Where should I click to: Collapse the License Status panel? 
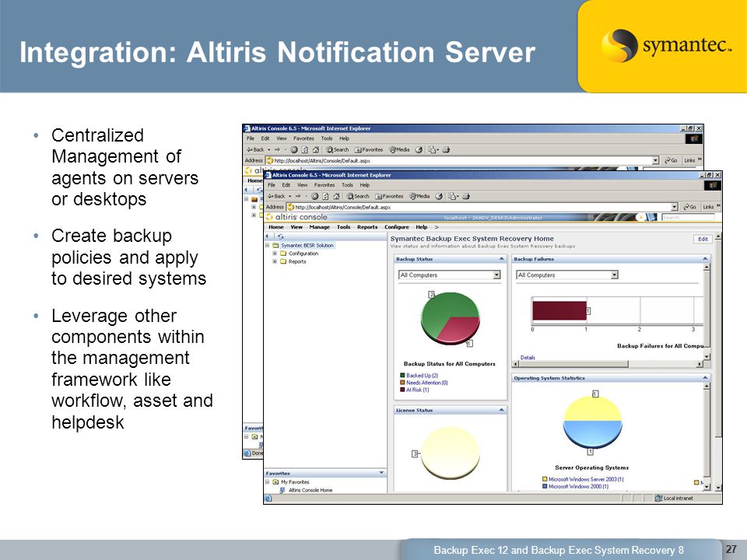point(502,410)
